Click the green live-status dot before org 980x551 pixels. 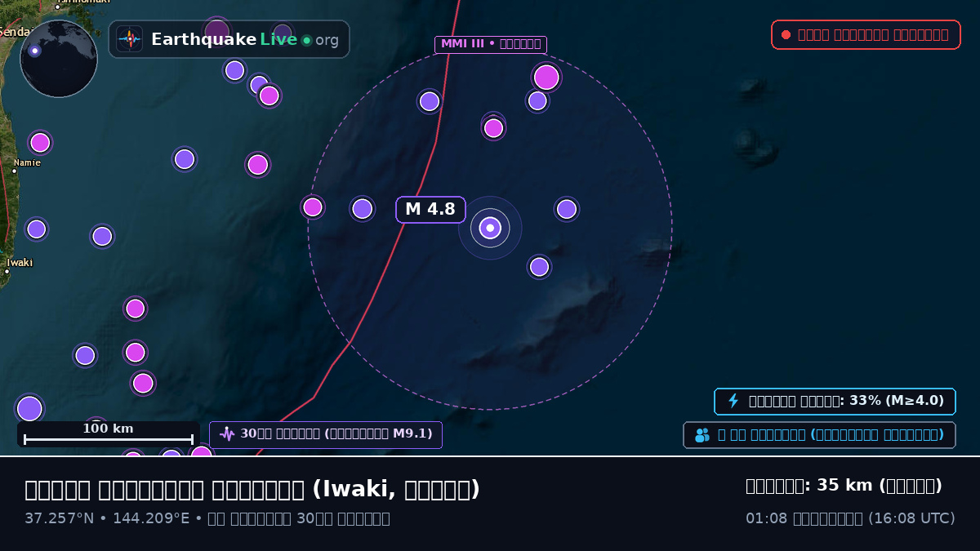click(306, 40)
